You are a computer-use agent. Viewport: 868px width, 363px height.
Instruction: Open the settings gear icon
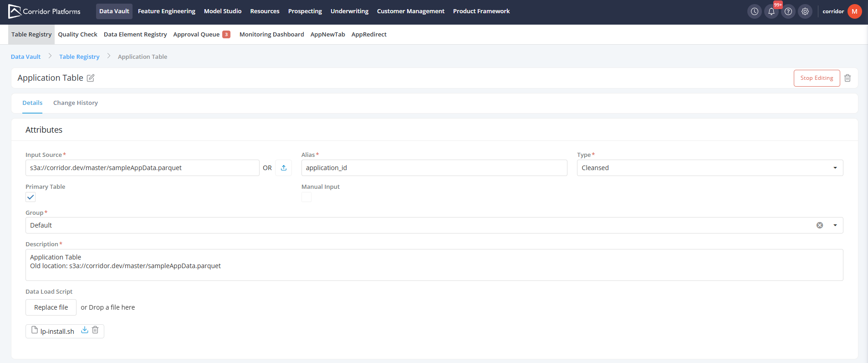coord(805,11)
